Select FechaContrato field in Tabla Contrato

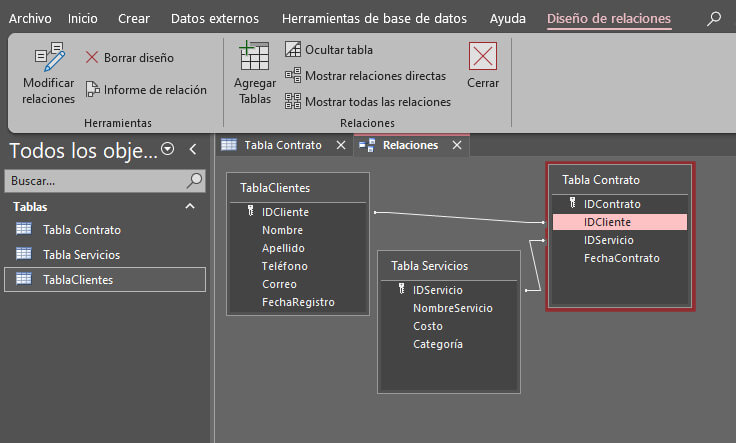point(621,258)
